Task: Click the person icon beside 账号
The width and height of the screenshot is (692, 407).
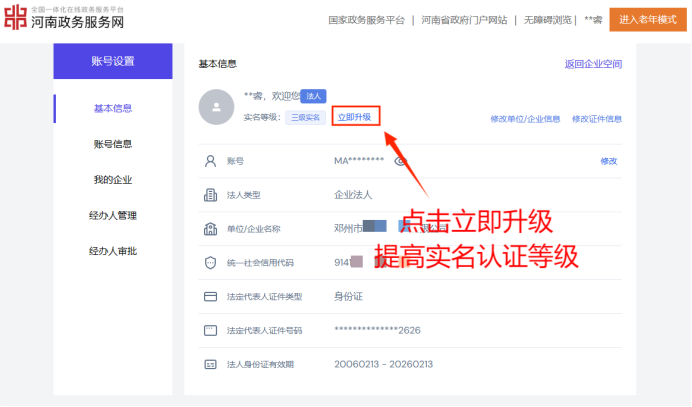Action: coord(210,160)
